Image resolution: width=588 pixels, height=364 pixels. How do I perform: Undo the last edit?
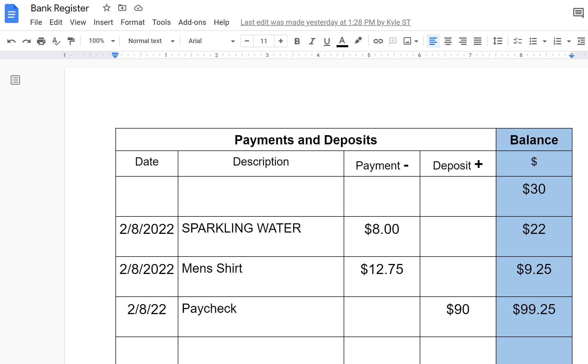click(11, 41)
